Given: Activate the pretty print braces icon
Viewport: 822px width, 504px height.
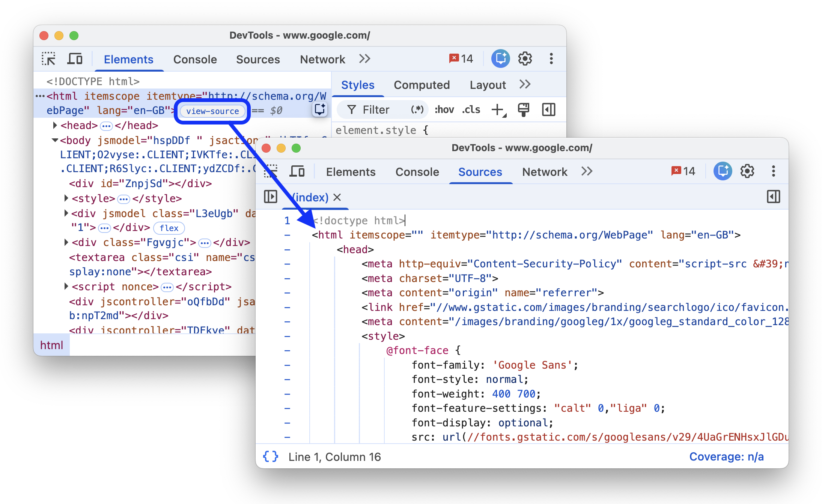Looking at the screenshot, I should coord(270,456).
